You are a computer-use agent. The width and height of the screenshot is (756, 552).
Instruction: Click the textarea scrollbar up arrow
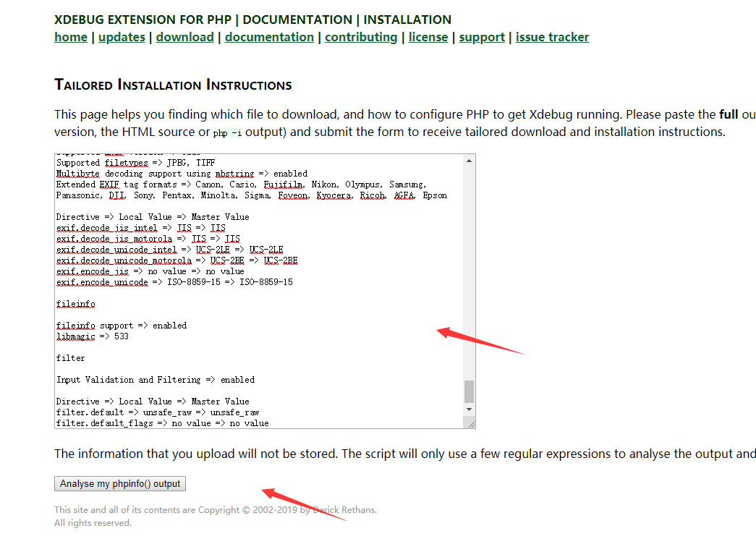point(469,161)
